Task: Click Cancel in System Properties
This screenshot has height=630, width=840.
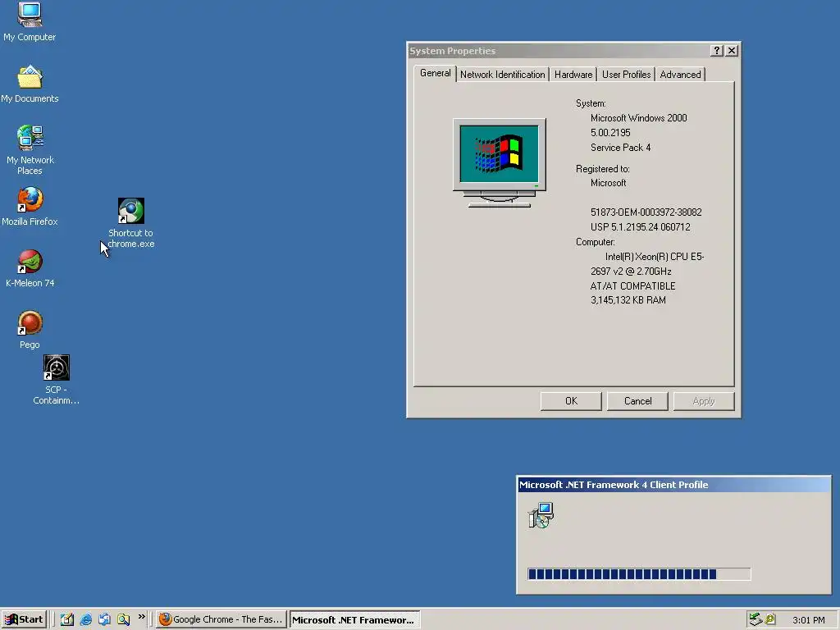Action: pyautogui.click(x=637, y=401)
